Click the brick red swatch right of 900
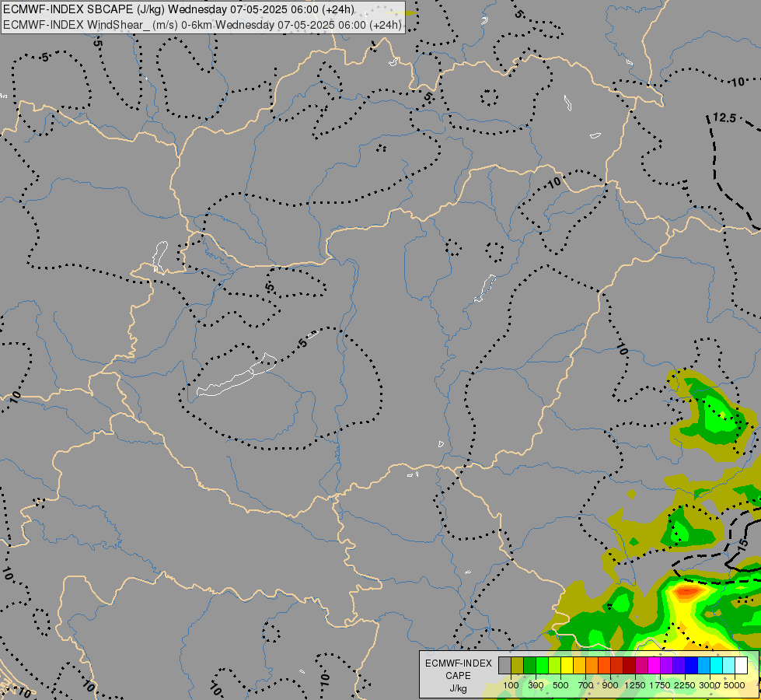The height and width of the screenshot is (700, 761). point(617,665)
